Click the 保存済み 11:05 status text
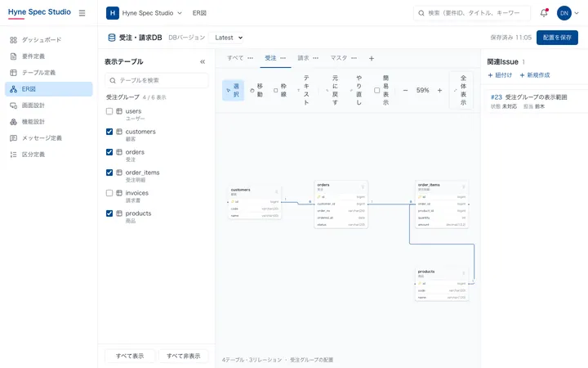Screen dimensions: 588x368 coord(510,38)
